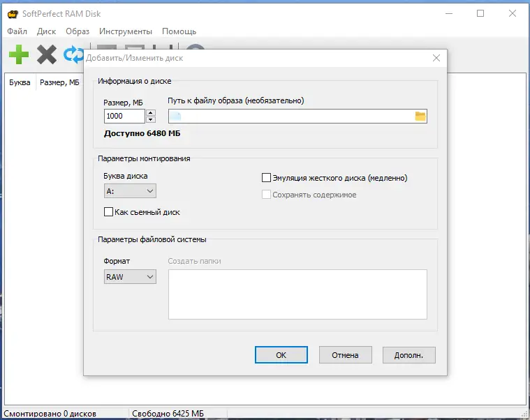Image resolution: width=530 pixels, height=420 pixels.
Task: Click the Доступно 6480 МБ text
Action: click(x=142, y=133)
